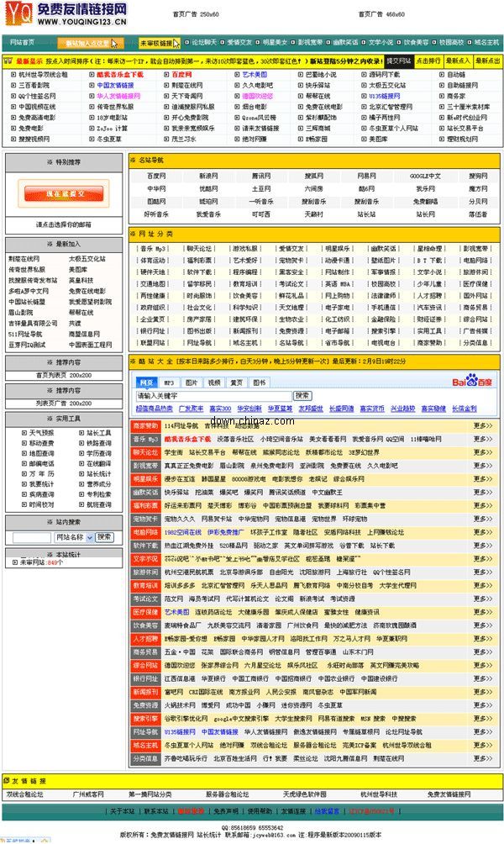Click the 点击排行 button
This screenshot has height=844, width=504.
point(428,61)
